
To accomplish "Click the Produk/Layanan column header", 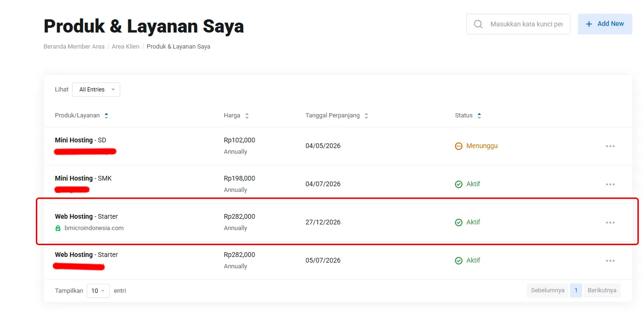I will point(77,116).
